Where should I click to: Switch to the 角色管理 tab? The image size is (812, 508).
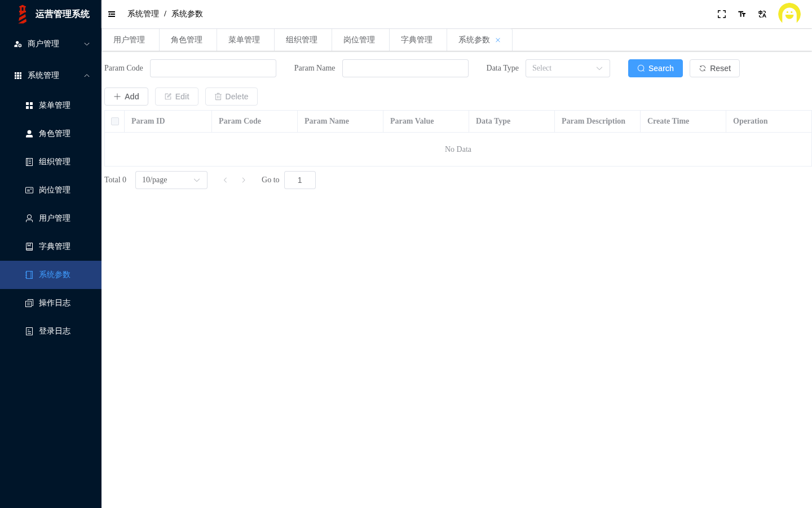pyautogui.click(x=187, y=40)
